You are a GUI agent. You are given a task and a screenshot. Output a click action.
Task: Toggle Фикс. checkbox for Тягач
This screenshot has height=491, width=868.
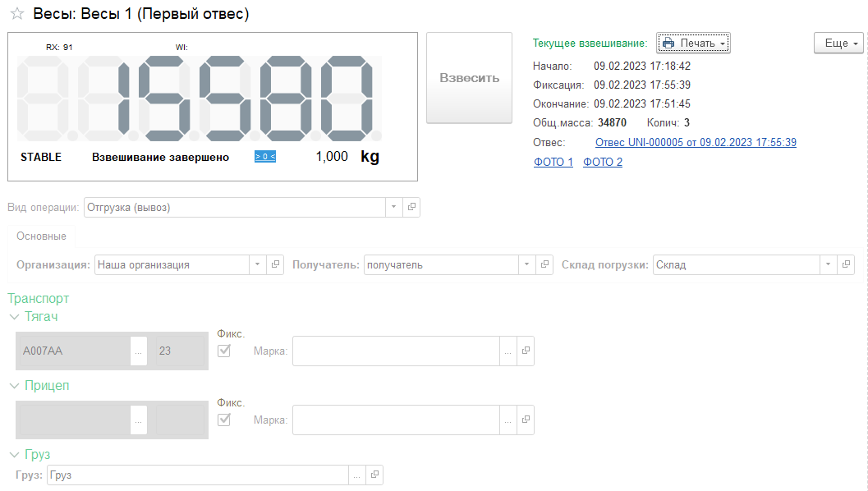click(223, 351)
